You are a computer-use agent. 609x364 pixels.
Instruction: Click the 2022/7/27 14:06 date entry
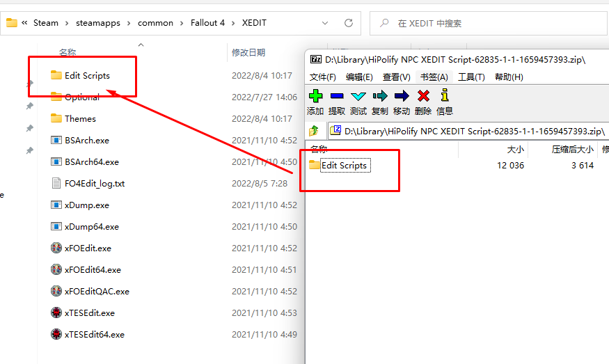point(264,97)
